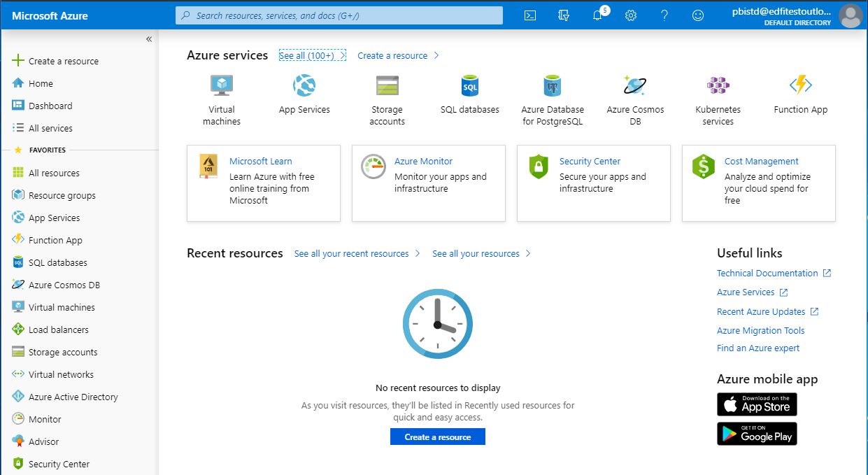This screenshot has width=868, height=475.
Task: Open the Directory + subscription filter icon
Action: coord(564,15)
